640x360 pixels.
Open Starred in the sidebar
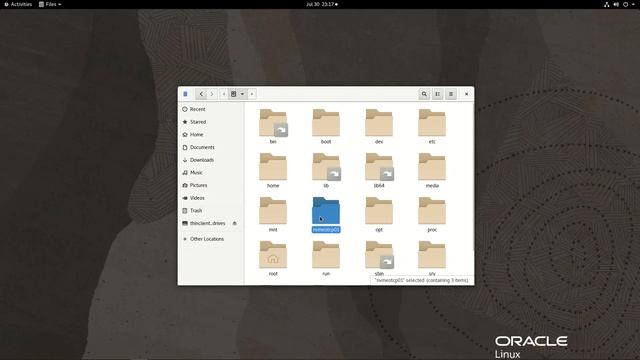[x=211, y=122]
